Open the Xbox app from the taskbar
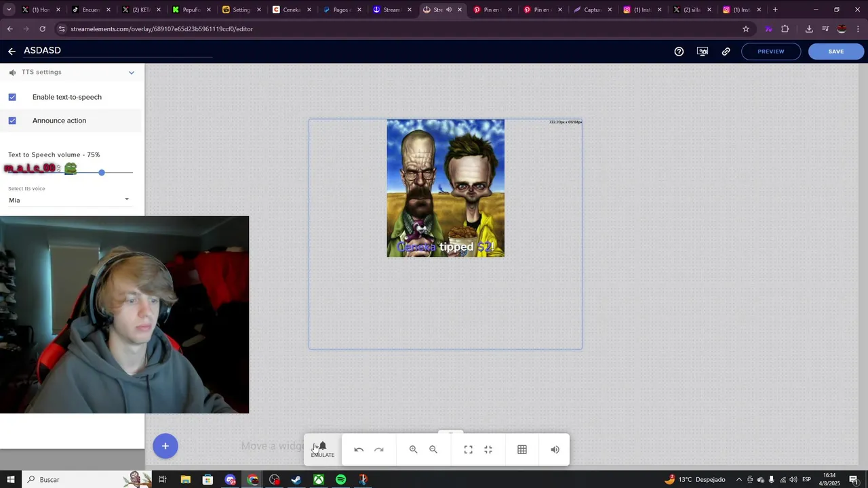The width and height of the screenshot is (868, 488). 319,480
